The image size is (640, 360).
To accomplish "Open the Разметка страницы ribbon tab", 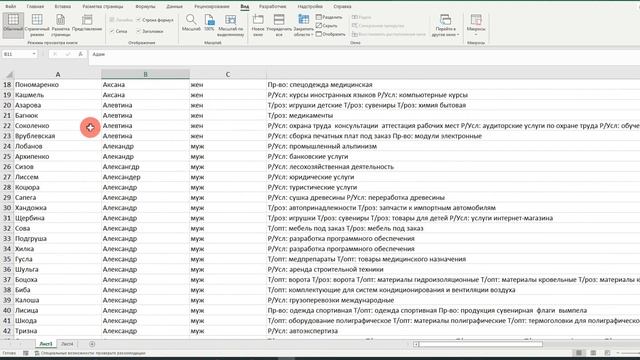I will click(102, 7).
